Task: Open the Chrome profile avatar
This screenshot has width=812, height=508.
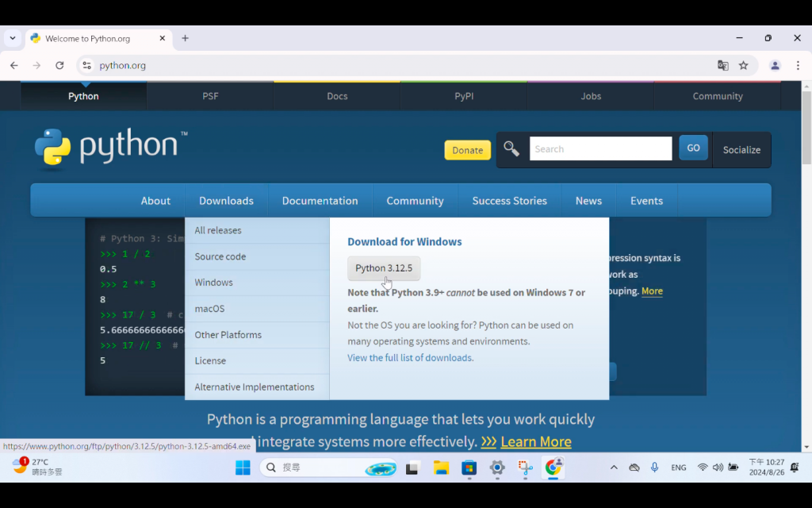Action: click(775, 65)
